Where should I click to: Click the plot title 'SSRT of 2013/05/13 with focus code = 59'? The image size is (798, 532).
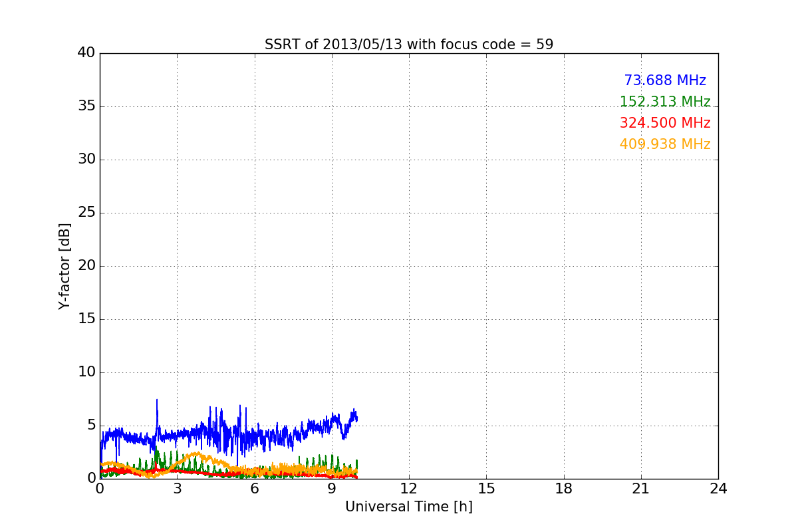(409, 45)
